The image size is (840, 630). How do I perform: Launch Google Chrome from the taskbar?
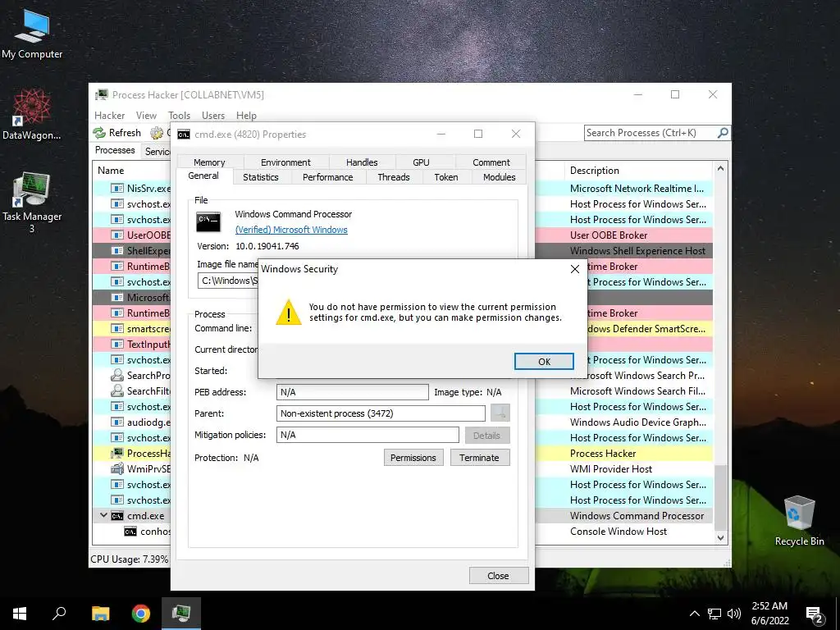(141, 614)
